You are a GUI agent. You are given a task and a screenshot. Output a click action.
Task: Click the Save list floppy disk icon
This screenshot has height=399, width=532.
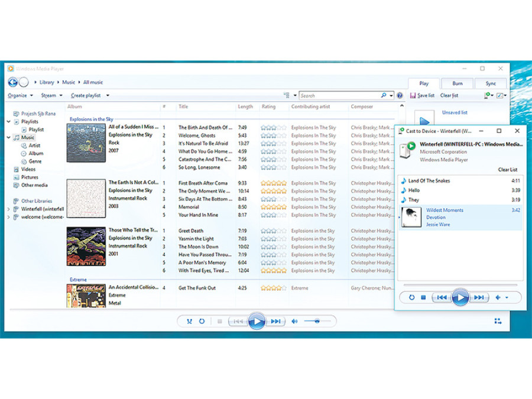(x=413, y=96)
